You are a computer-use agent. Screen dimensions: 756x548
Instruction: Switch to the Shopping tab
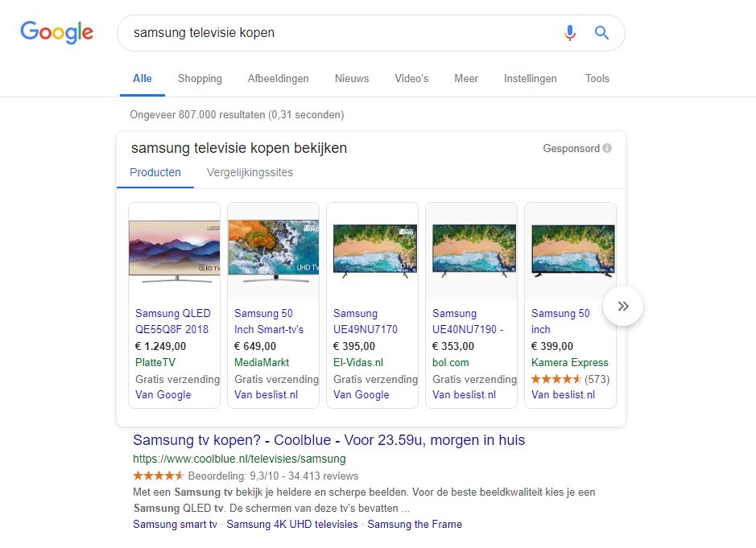pyautogui.click(x=200, y=78)
